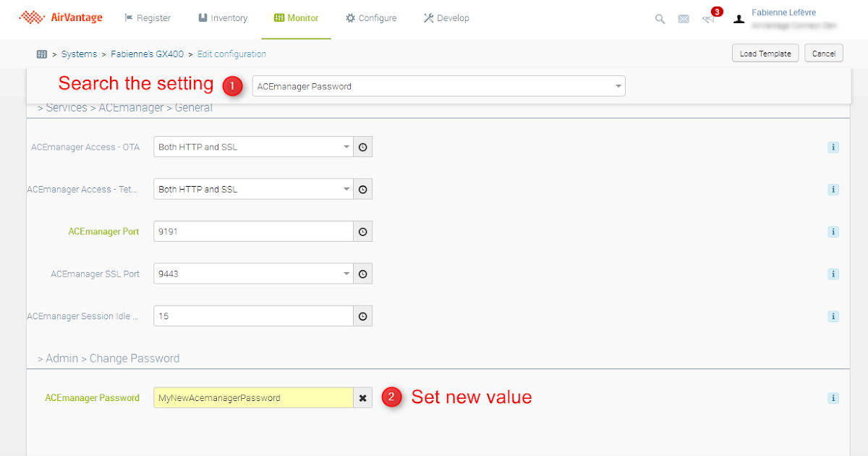Image resolution: width=868 pixels, height=456 pixels.
Task: Click the Inventory box icon
Action: coord(203,18)
